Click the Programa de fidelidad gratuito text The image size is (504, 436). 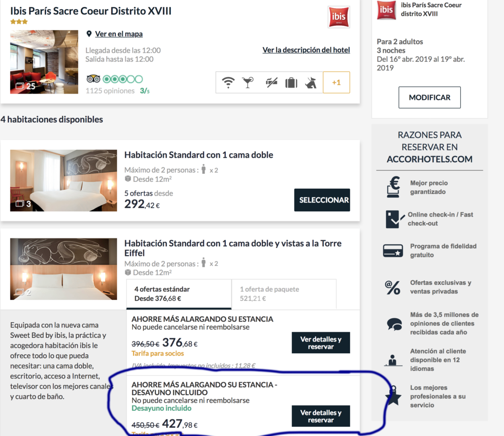443,250
